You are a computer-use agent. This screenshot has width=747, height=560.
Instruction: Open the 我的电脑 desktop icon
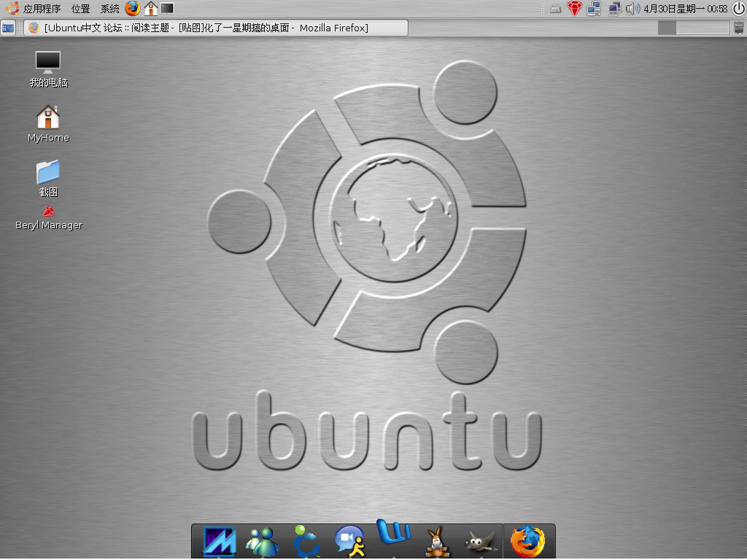(48, 69)
